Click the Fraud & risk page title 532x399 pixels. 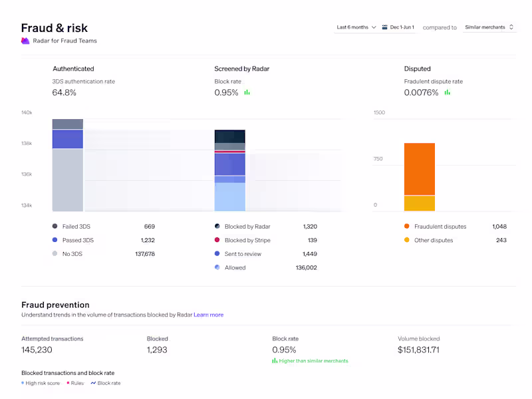[55, 28]
